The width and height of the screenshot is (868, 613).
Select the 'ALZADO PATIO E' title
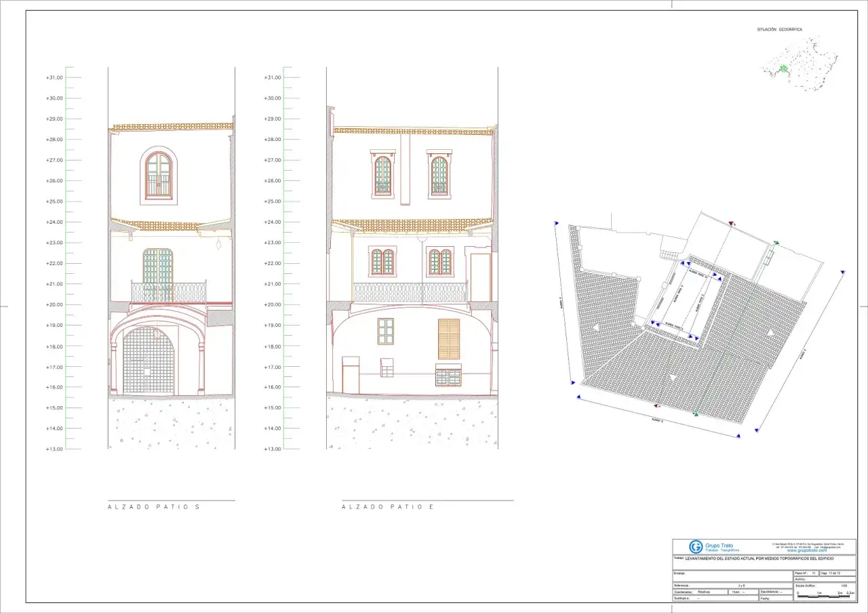pos(387,507)
